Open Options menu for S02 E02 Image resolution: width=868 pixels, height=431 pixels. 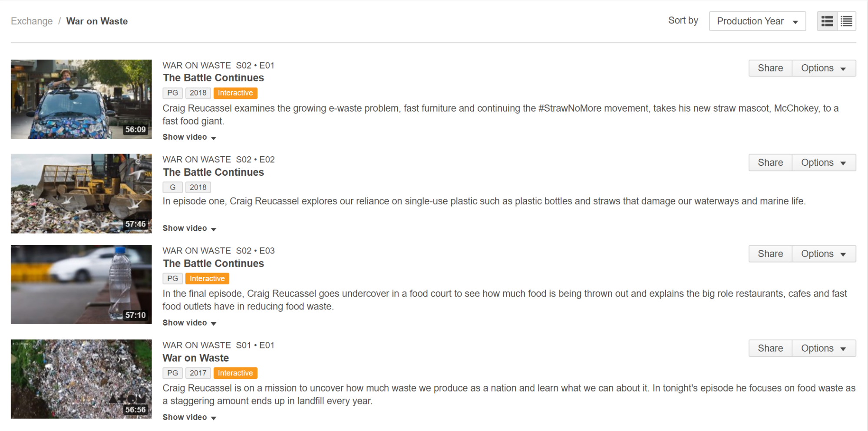pos(824,163)
